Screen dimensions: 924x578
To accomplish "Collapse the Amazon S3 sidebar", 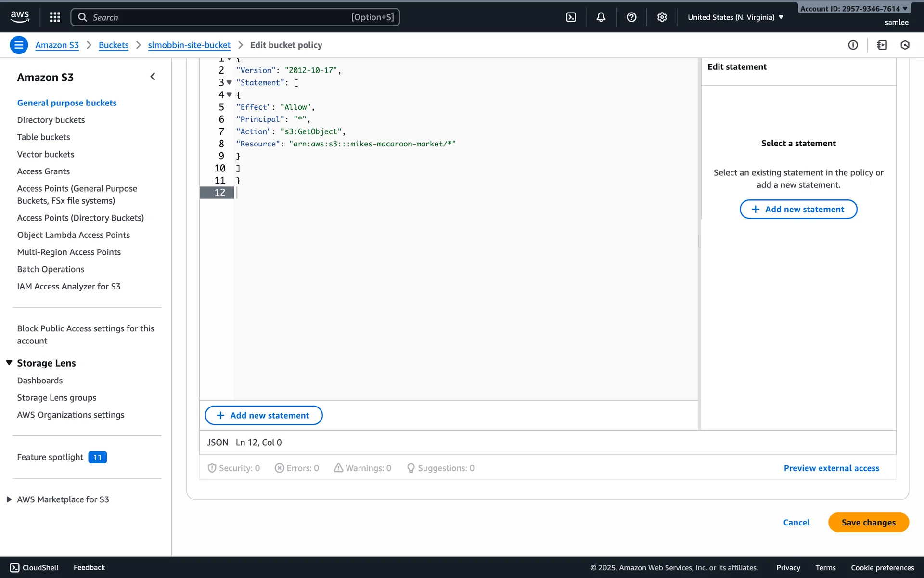I will click(153, 77).
